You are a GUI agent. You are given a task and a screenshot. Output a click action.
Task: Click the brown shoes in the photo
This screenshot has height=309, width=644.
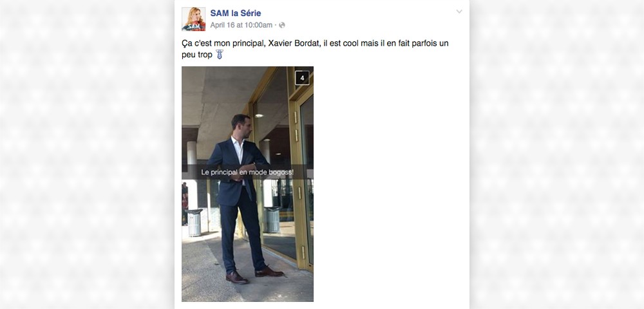254,274
